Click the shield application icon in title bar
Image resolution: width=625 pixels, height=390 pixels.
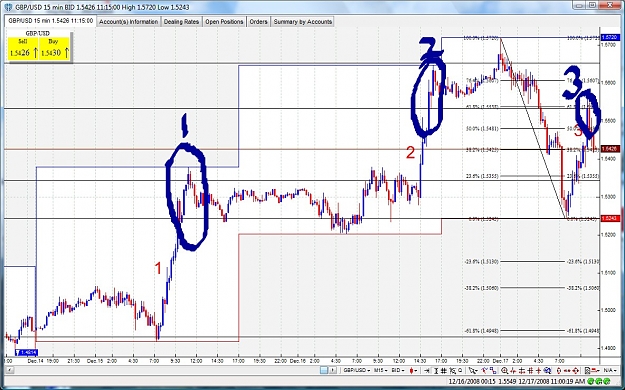[x=7, y=7]
